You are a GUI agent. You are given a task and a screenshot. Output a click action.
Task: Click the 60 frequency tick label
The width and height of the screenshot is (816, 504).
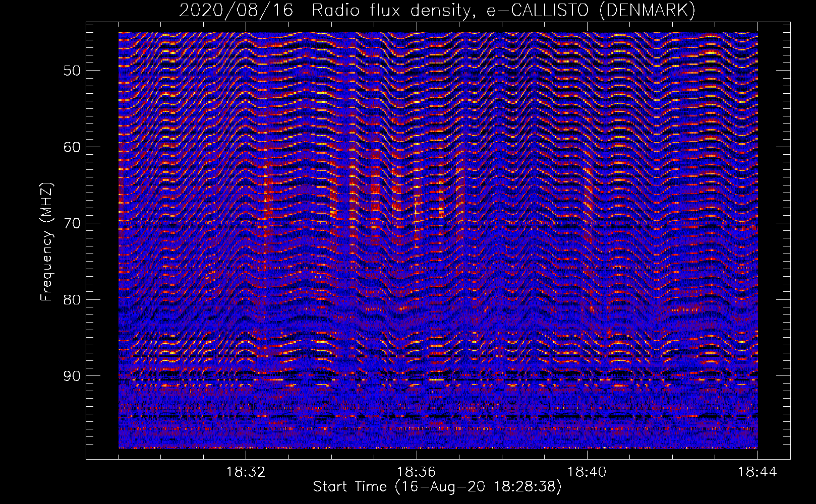point(72,147)
